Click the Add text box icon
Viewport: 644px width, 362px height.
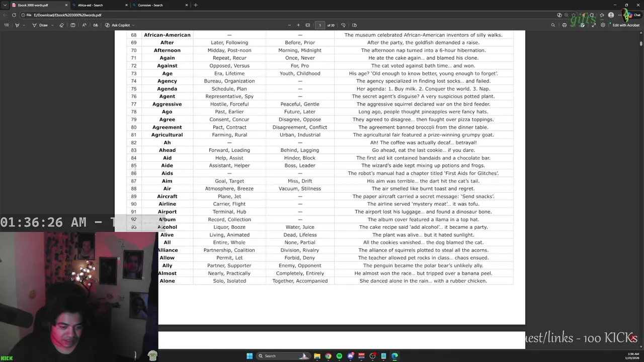click(73, 25)
